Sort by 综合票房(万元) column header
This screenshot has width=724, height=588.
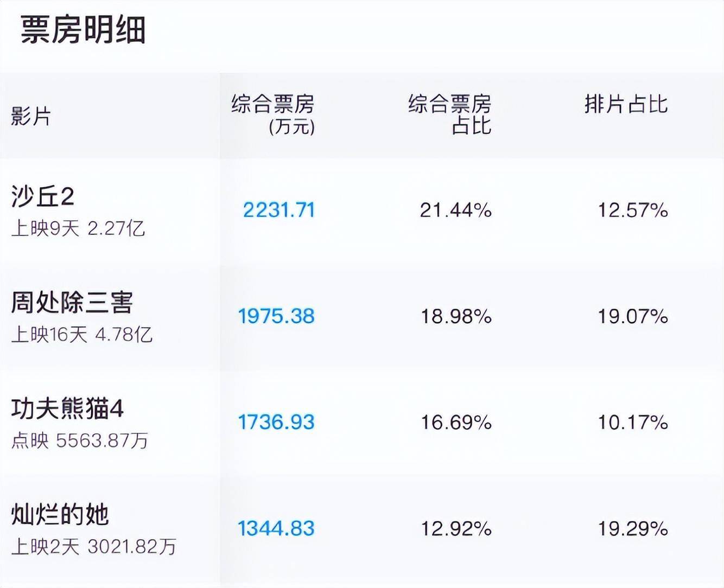click(273, 114)
